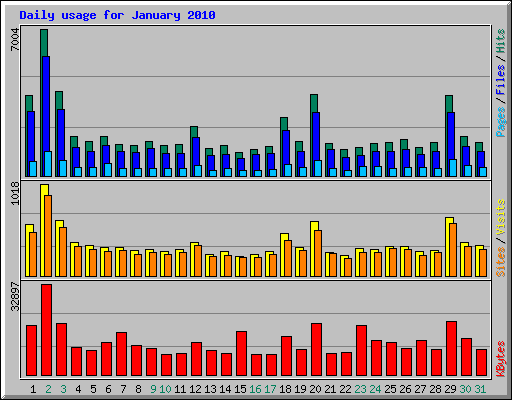Click day 12 on the x-axis
The image size is (512, 400).
[195, 389]
